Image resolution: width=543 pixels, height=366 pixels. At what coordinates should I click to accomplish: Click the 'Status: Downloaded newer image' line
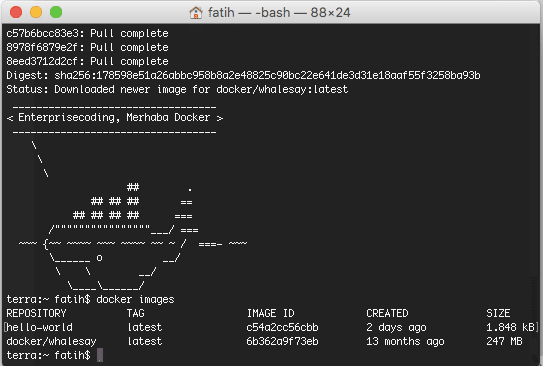[177, 89]
